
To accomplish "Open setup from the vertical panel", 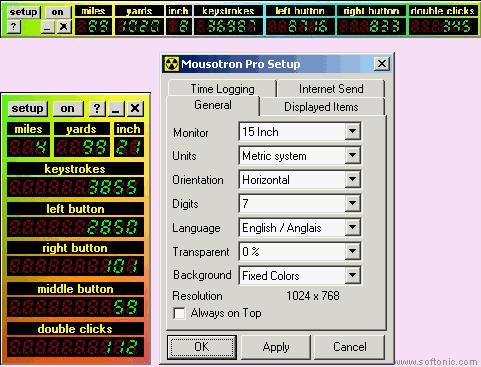I will [28, 108].
